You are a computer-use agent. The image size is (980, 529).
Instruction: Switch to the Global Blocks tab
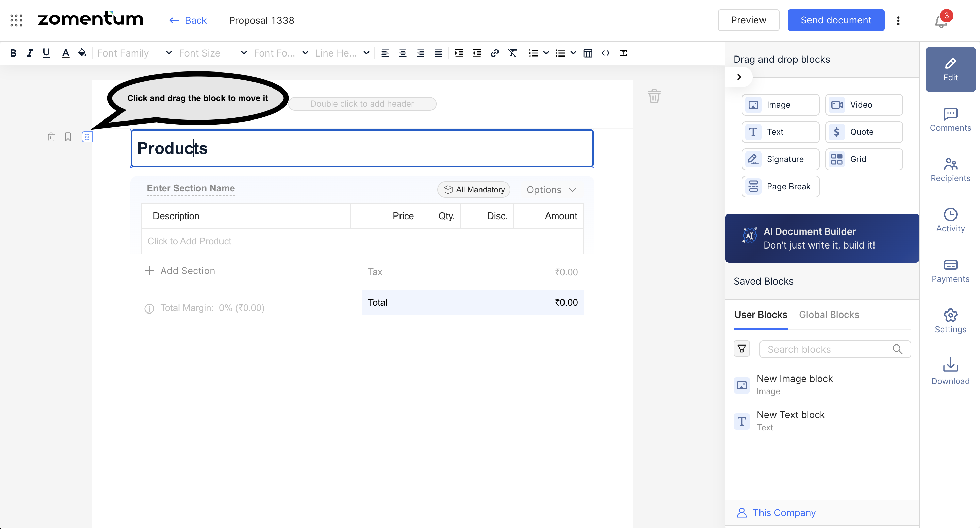click(829, 315)
